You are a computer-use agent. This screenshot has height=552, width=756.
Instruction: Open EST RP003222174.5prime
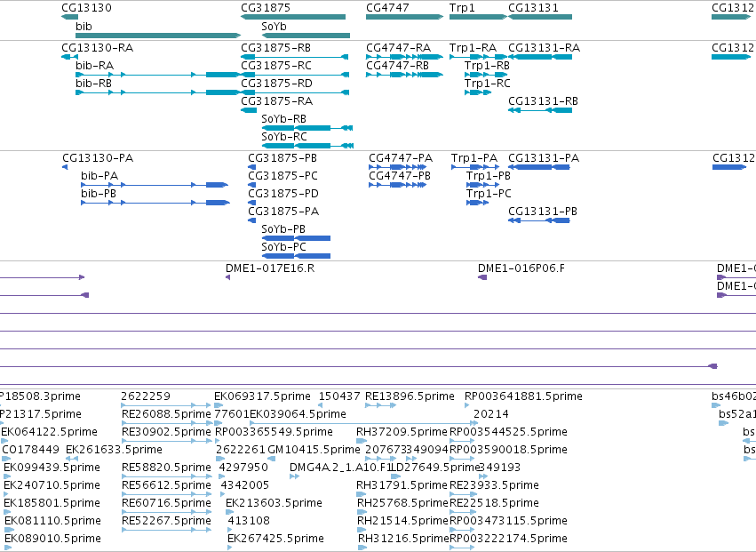[x=508, y=539]
